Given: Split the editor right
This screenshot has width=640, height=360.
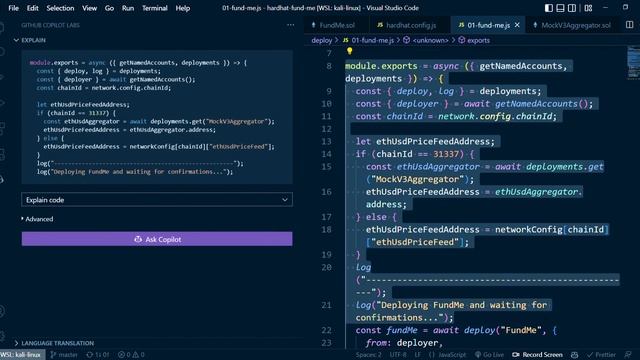Looking at the screenshot, I should click(x=629, y=25).
